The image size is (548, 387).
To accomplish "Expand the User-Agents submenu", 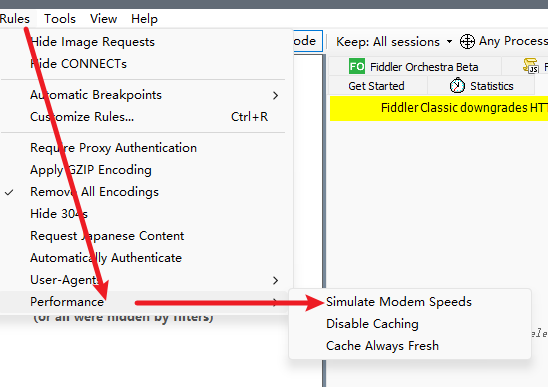I will pyautogui.click(x=146, y=280).
